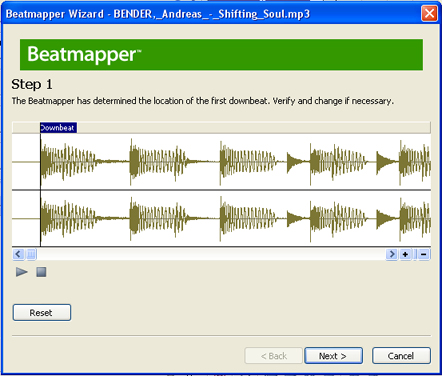Proceed with the Next button

point(333,356)
